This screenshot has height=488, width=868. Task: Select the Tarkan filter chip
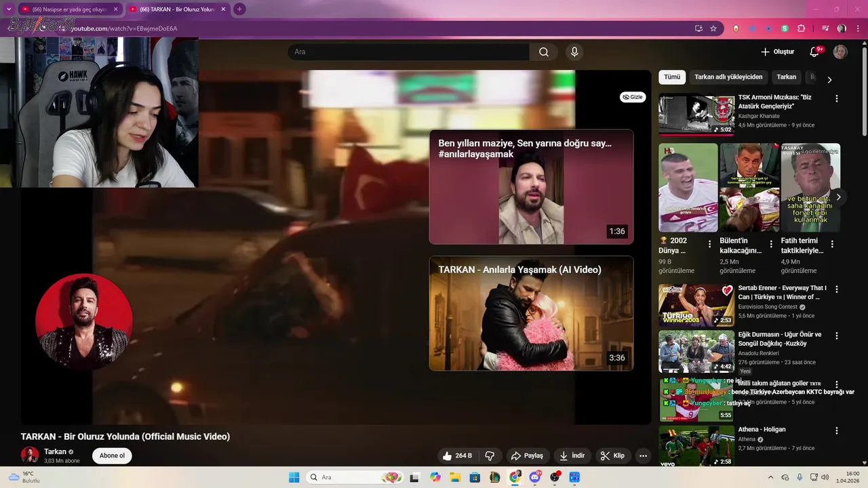pos(787,77)
